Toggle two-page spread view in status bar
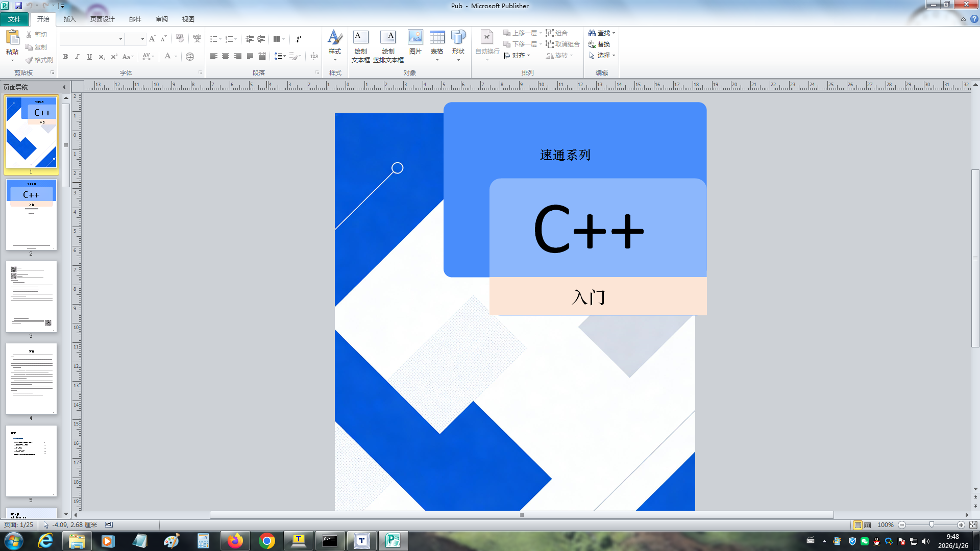The image size is (980, 551). [868, 525]
